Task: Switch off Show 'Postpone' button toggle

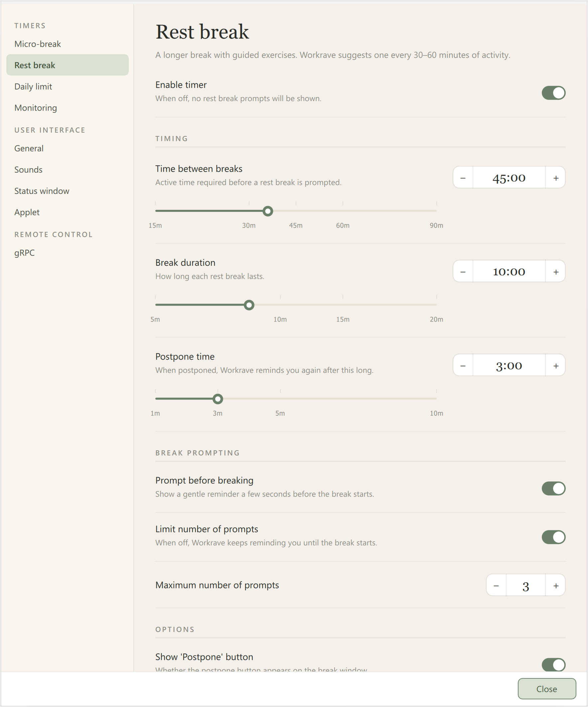Action: click(553, 664)
